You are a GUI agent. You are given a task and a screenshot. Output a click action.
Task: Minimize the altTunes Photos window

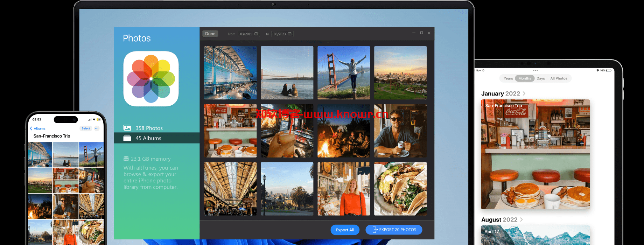414,33
